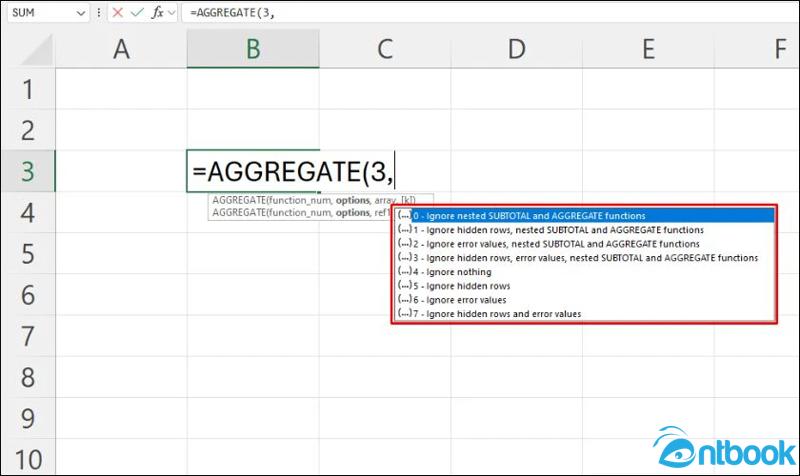Choose option 5 - Ignore hidden rows

click(585, 286)
